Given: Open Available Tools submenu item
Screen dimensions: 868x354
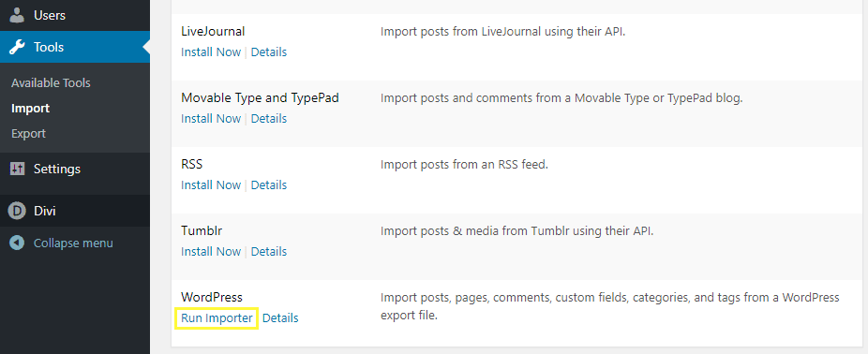Looking at the screenshot, I should [51, 83].
